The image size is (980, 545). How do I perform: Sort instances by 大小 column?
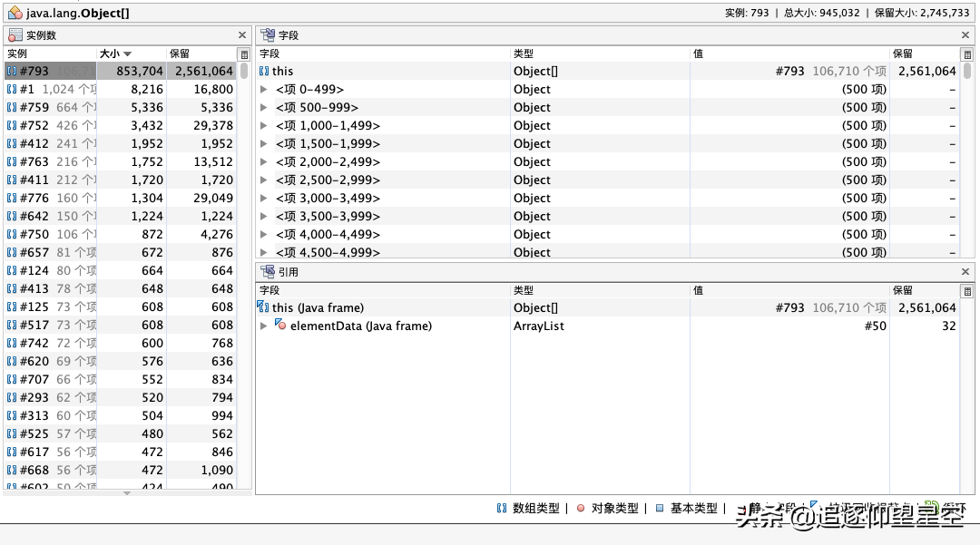coord(115,54)
